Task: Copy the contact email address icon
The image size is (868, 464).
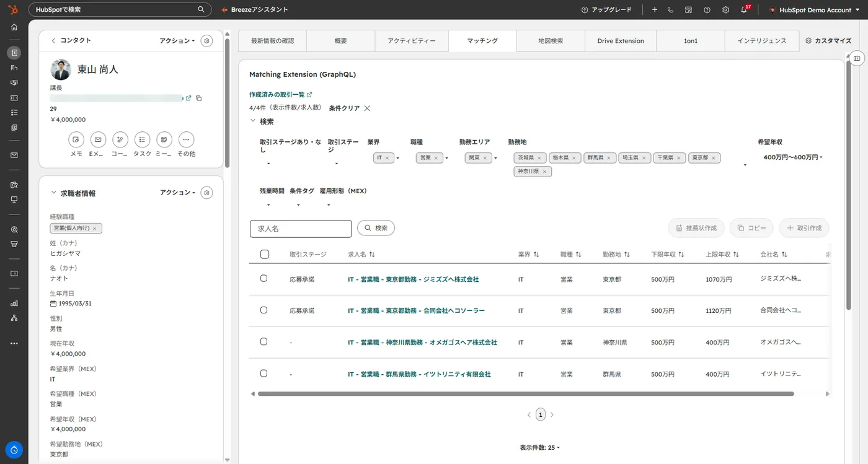Action: tap(198, 98)
